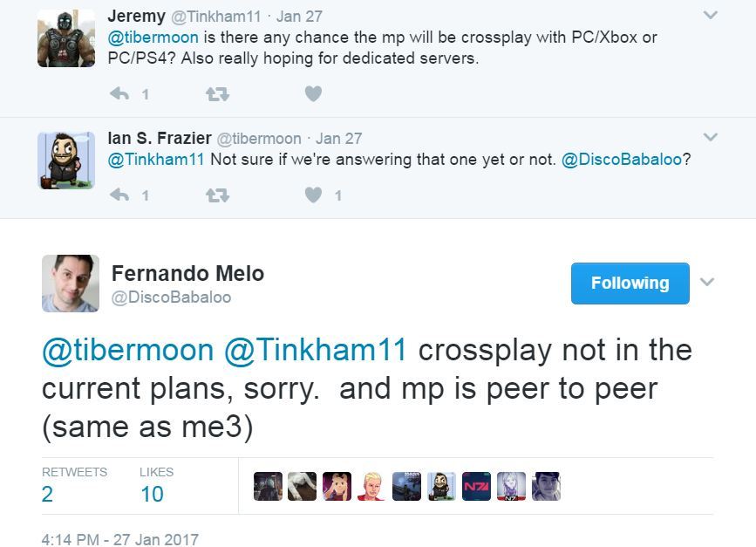
Task: Like Ian S. Frazier's tweet
Action: pos(313,195)
